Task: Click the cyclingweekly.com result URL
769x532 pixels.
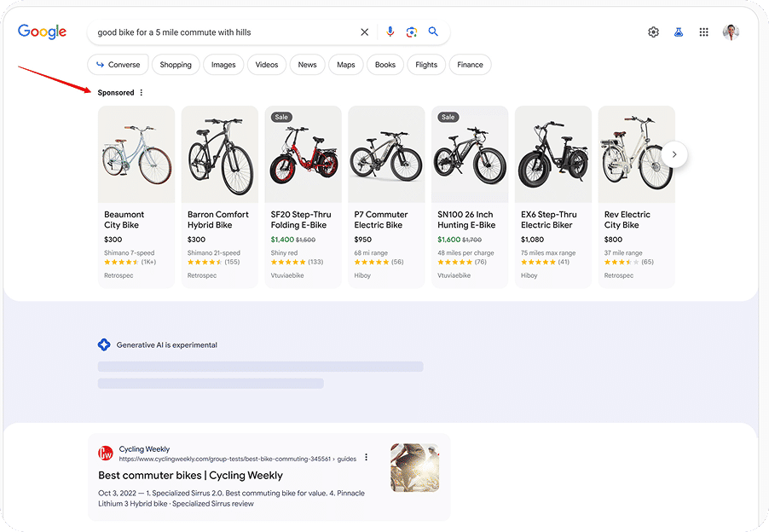Action: pyautogui.click(x=237, y=459)
